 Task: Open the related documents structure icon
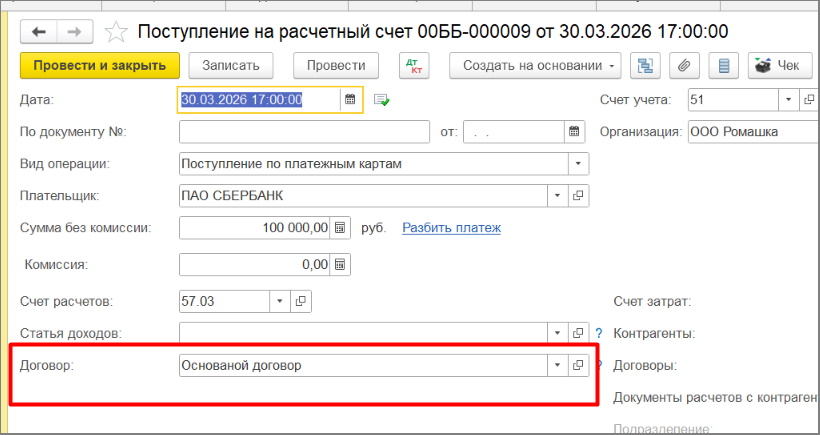pyautogui.click(x=645, y=66)
